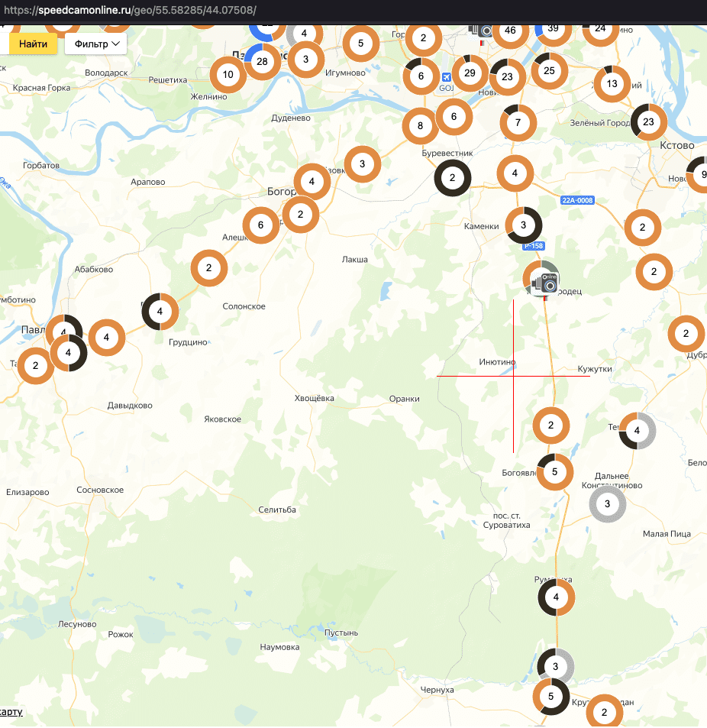This screenshot has height=728, width=707.
Task: Open the 46-camera cluster marker
Action: [510, 31]
